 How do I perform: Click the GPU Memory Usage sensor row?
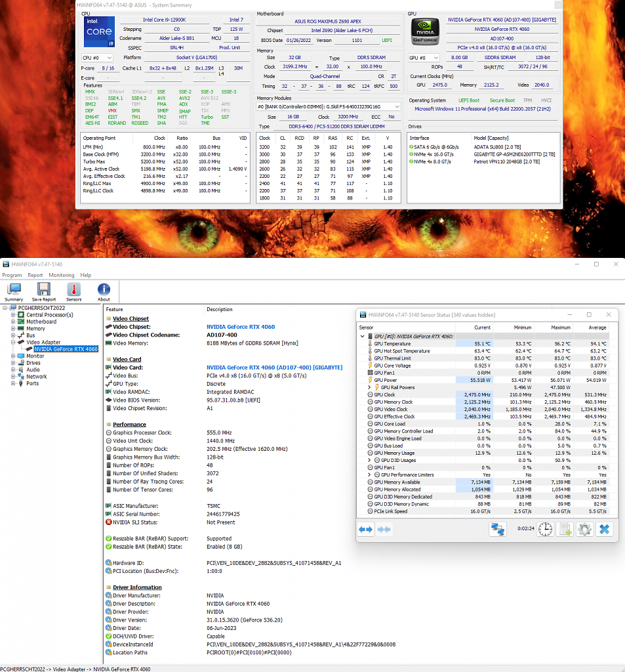484,453
